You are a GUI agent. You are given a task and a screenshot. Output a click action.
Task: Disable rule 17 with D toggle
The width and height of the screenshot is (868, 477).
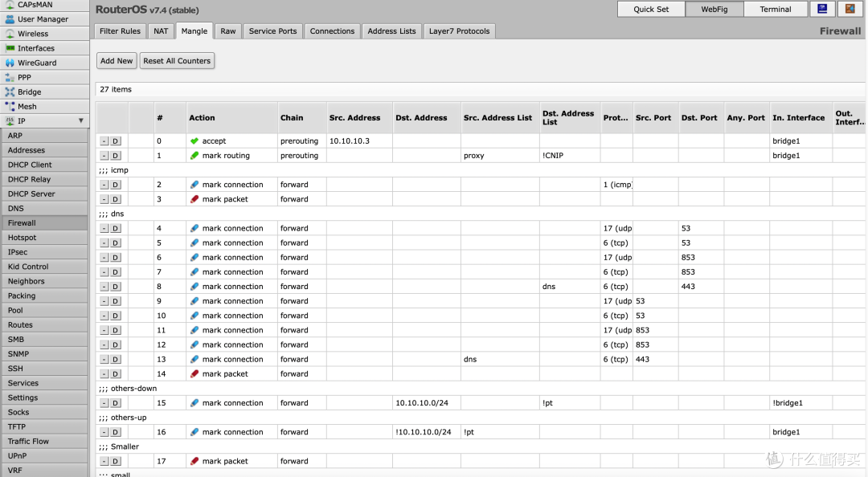(115, 462)
